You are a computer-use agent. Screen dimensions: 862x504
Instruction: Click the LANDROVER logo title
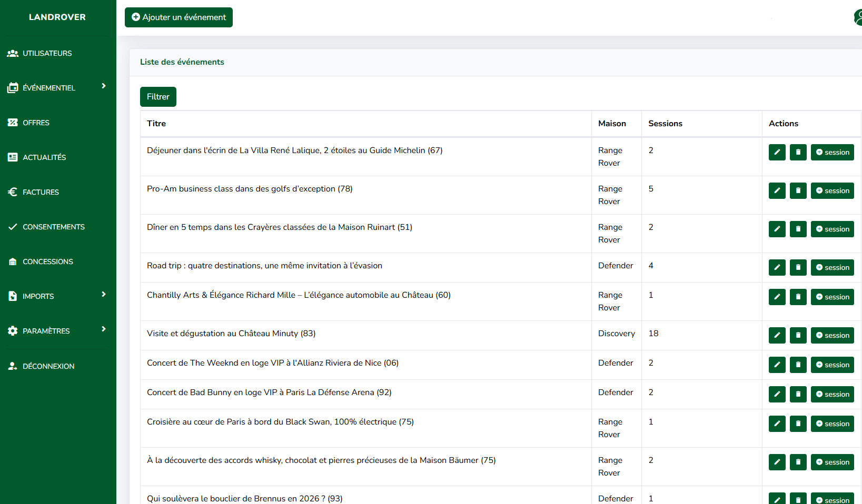click(x=57, y=17)
